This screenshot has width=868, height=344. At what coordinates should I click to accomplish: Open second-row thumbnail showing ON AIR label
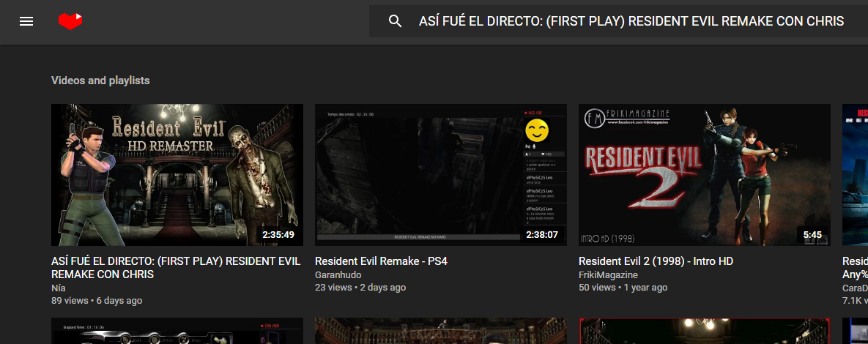177,331
